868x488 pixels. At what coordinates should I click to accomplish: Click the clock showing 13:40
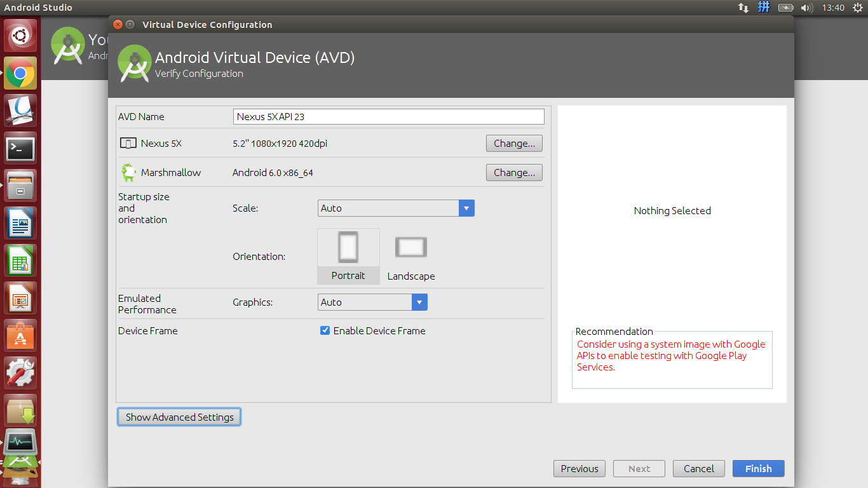coord(832,8)
